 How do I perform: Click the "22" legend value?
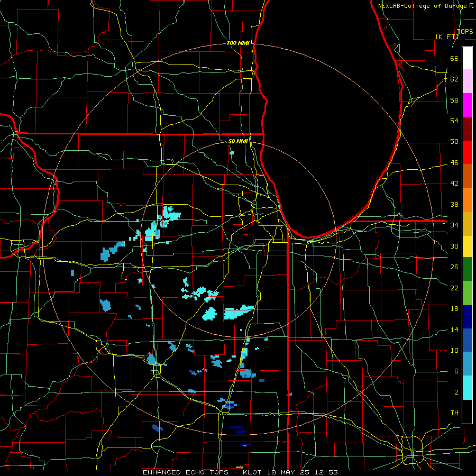click(454, 288)
